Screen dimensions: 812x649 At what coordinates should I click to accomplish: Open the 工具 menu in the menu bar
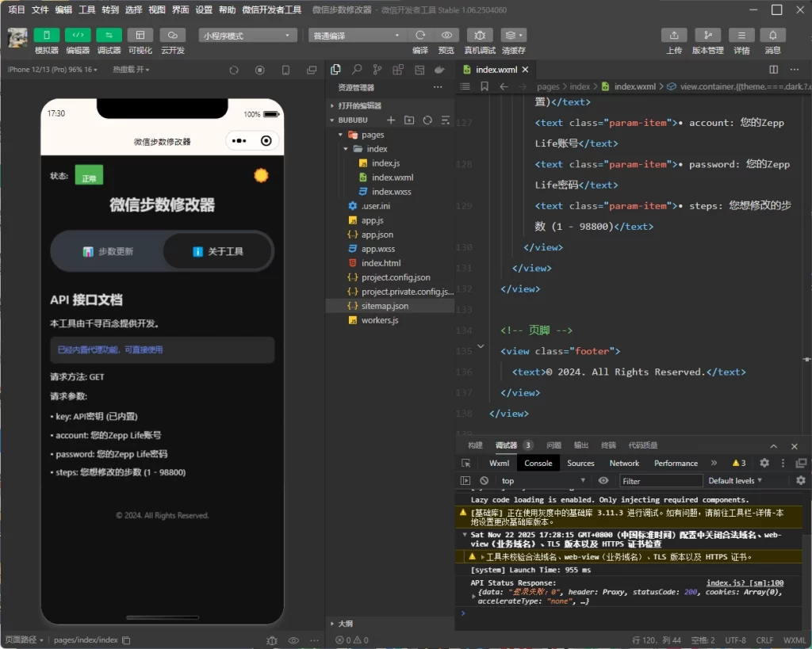(87, 10)
